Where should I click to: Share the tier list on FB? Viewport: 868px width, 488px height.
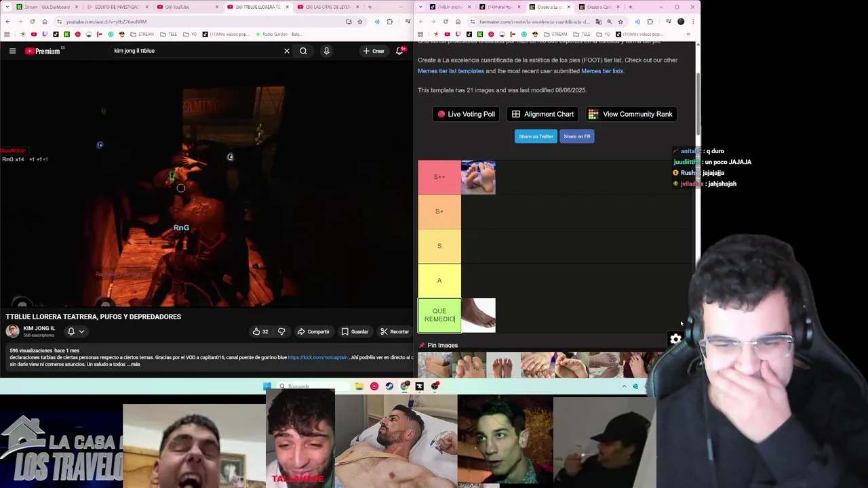(577, 136)
